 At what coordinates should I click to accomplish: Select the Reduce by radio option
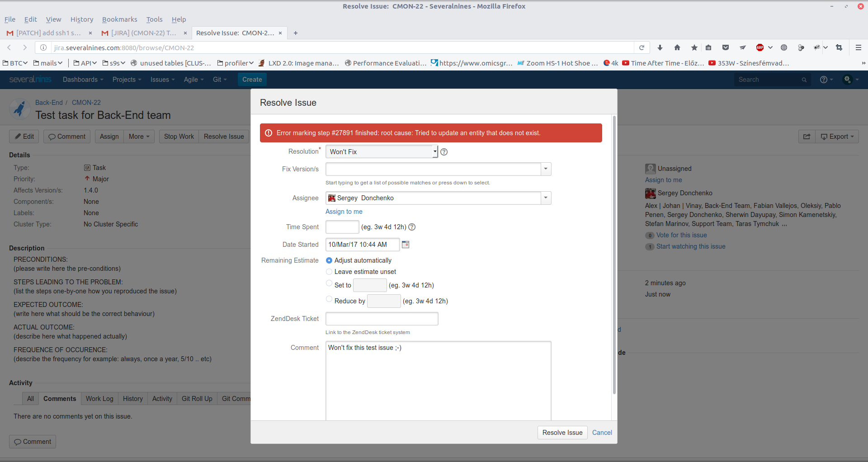point(329,299)
